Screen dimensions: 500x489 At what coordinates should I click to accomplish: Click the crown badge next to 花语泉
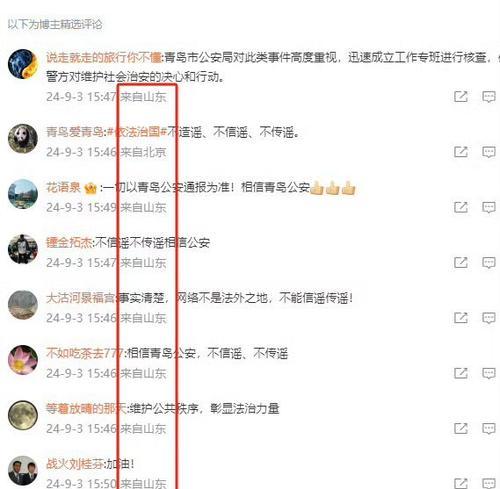point(91,188)
